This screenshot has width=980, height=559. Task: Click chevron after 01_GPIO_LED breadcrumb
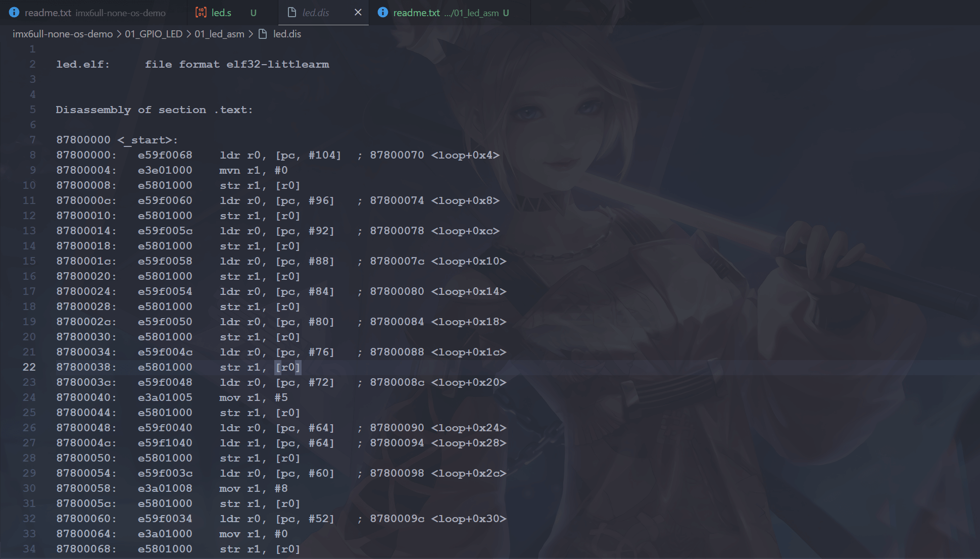coord(188,34)
